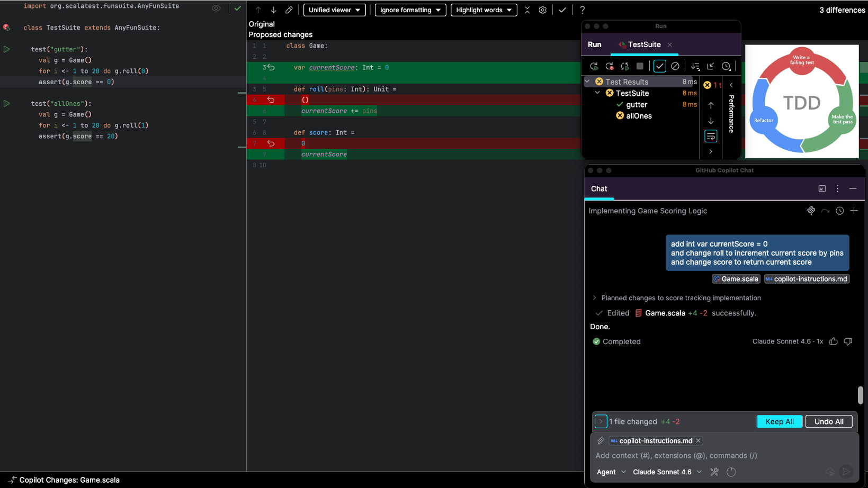Click the Keep All button
This screenshot has width=868, height=488.
coord(779,421)
